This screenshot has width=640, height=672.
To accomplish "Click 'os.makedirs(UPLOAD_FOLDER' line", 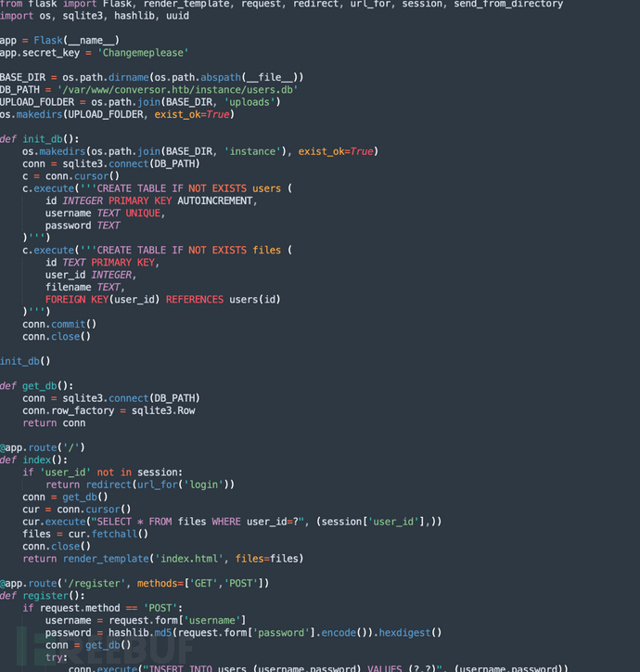I will 118,114.
